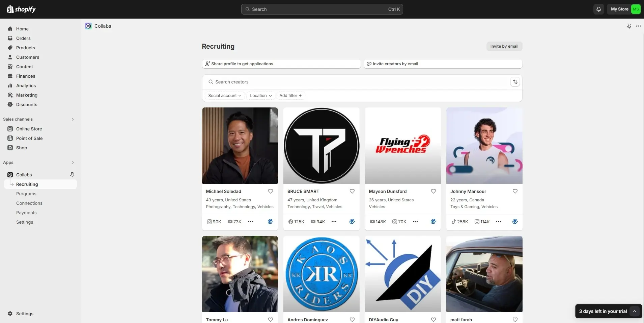Click Mayson Dunsford's YouTube 148K stat
The height and width of the screenshot is (323, 644).
[378, 222]
